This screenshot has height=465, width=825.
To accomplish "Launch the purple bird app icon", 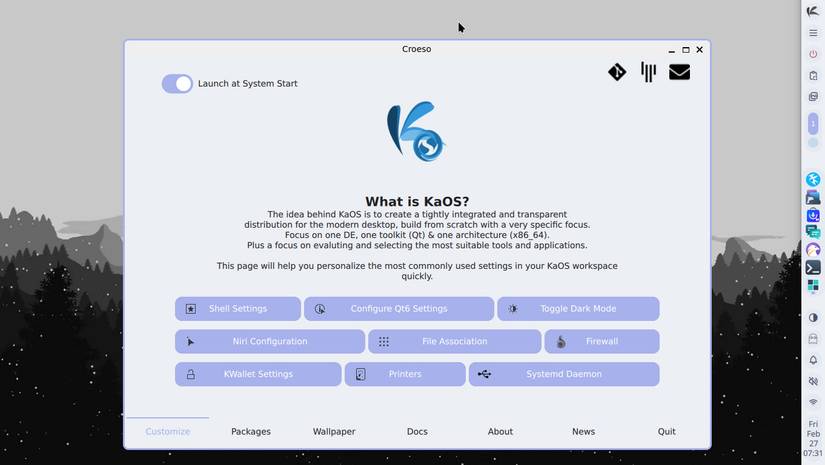I will [x=813, y=250].
